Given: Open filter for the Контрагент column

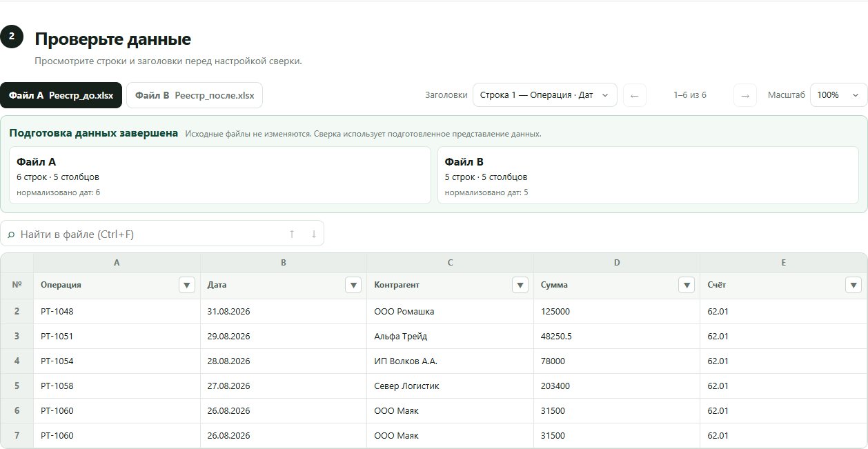Looking at the screenshot, I should pos(520,285).
